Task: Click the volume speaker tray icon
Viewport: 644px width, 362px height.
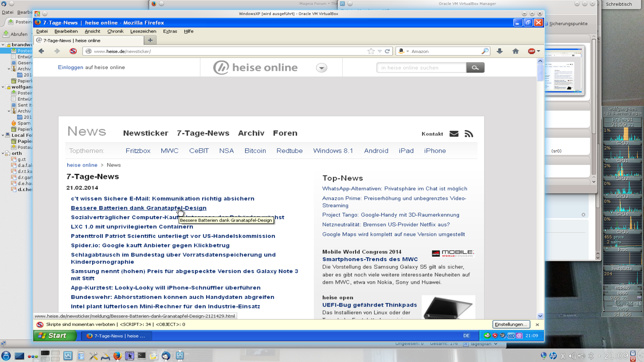Action: [x=572, y=356]
